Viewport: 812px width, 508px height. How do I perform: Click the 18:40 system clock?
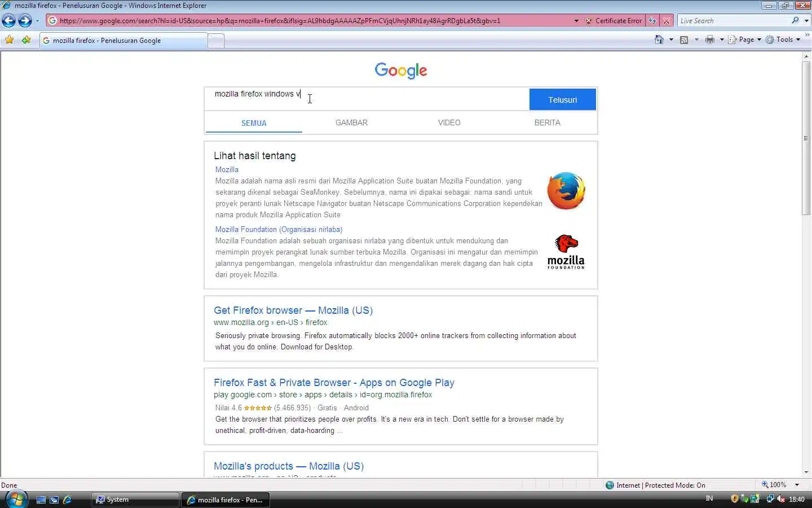click(797, 500)
